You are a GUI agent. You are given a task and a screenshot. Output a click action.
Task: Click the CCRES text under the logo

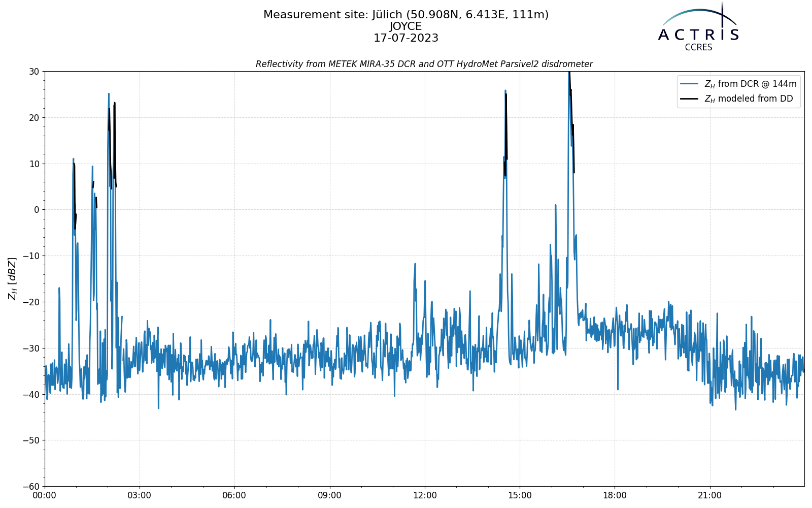pyautogui.click(x=698, y=47)
